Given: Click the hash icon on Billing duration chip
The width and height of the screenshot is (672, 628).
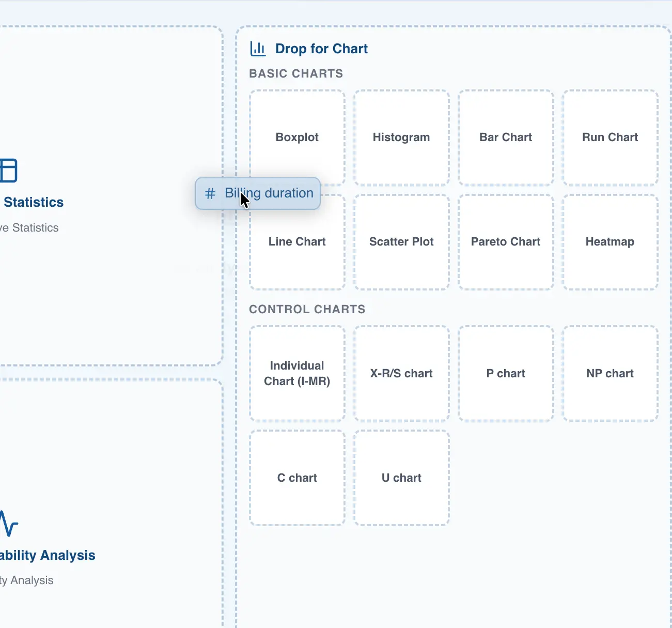Looking at the screenshot, I should pyautogui.click(x=210, y=193).
